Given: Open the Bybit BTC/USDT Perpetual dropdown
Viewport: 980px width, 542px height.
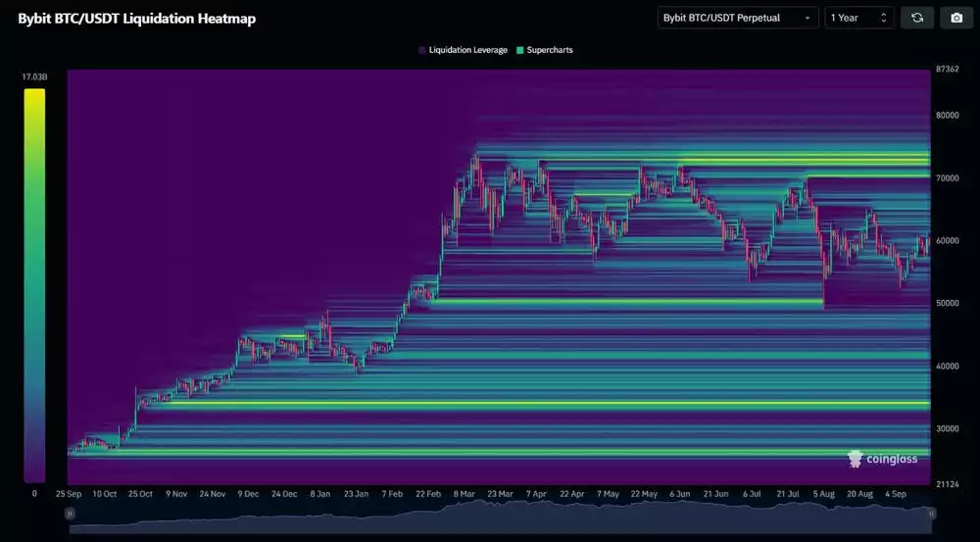Looking at the screenshot, I should [x=738, y=18].
